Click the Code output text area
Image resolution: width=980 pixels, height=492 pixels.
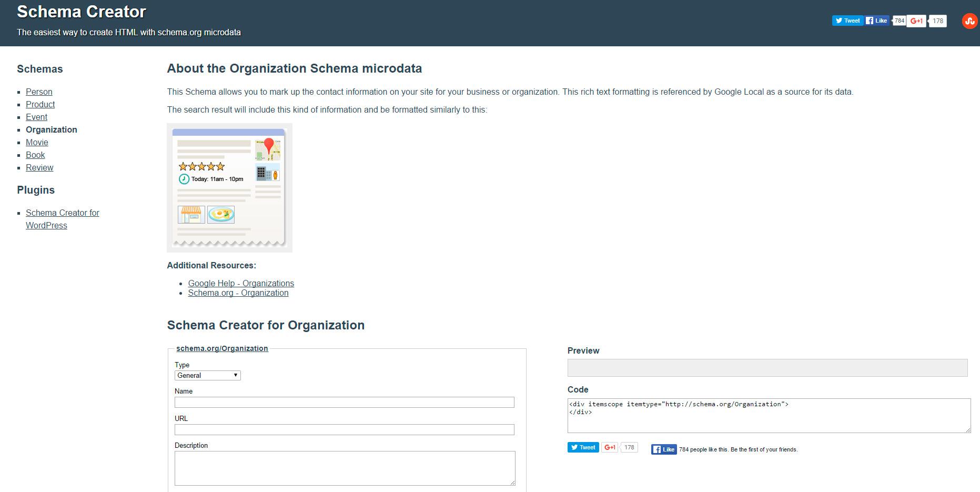[769, 416]
